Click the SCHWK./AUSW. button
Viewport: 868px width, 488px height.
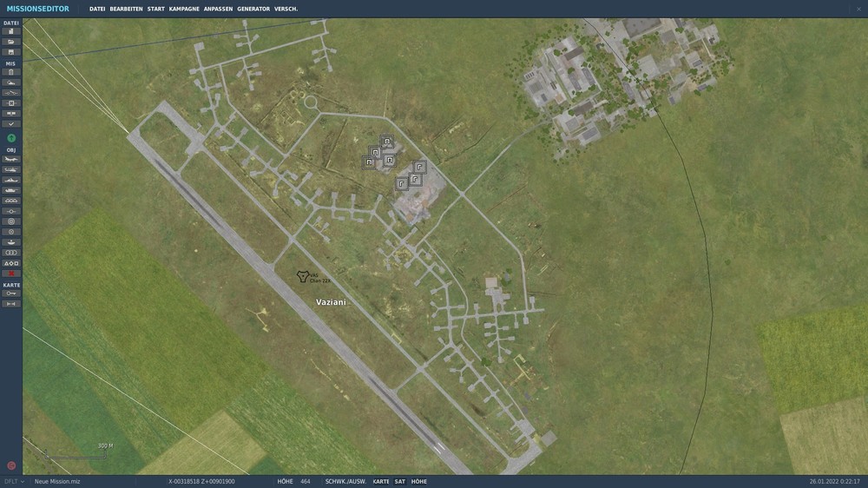coord(345,481)
